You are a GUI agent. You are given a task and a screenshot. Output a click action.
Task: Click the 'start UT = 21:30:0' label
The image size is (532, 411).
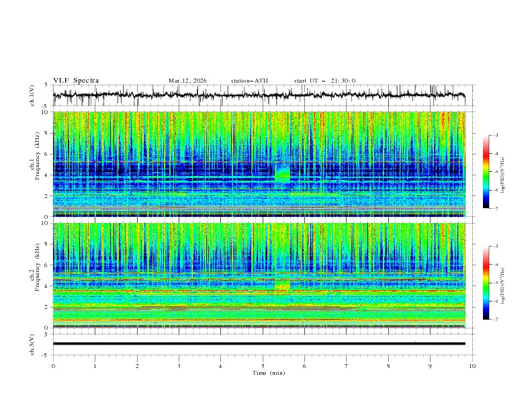(x=324, y=81)
